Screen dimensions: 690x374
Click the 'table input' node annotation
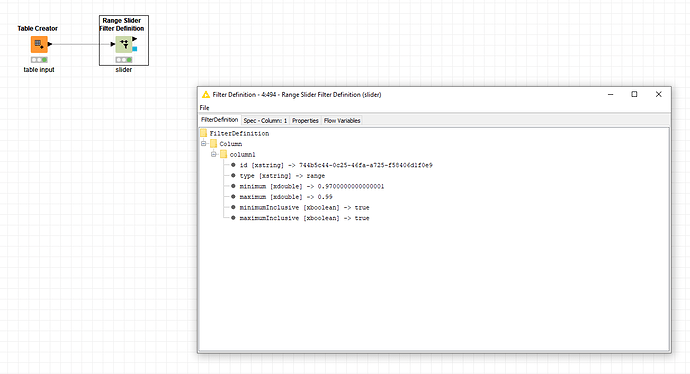pyautogui.click(x=39, y=70)
